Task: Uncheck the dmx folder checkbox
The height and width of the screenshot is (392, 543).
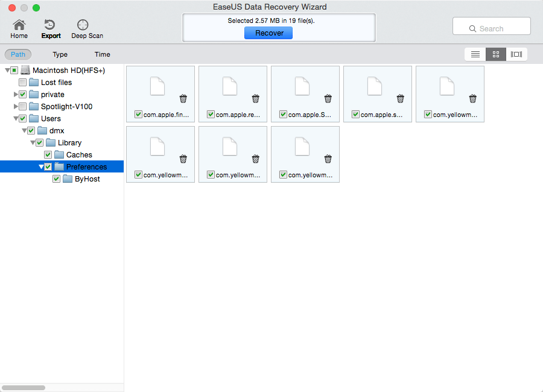Action: point(31,130)
